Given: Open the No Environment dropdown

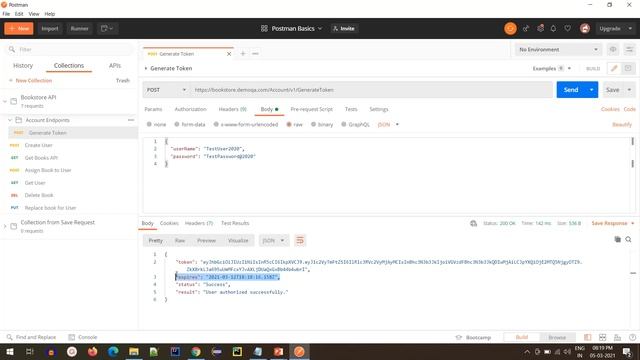Looking at the screenshot, I should pos(558,49).
